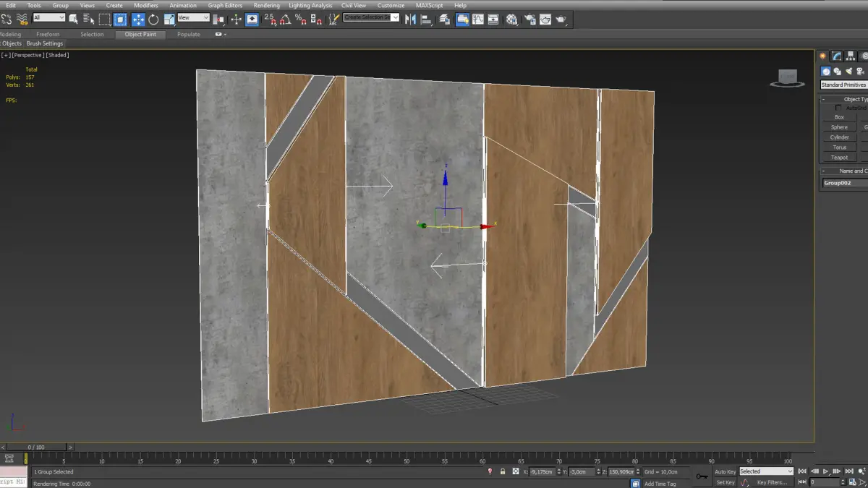868x488 pixels.
Task: Click the Select and Manipulate icon
Action: coord(236,20)
